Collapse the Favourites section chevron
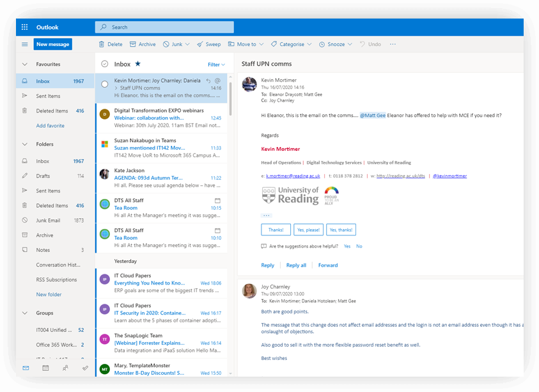 click(x=25, y=65)
